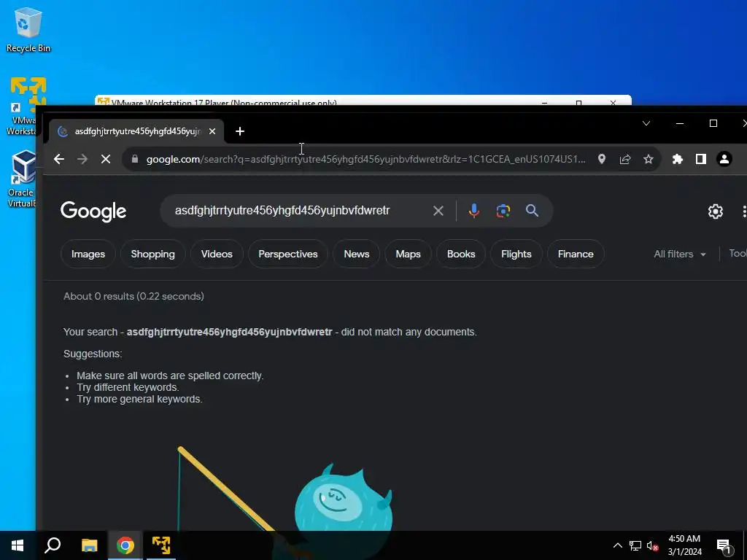Click 'Try more general keywords.' text

click(139, 399)
